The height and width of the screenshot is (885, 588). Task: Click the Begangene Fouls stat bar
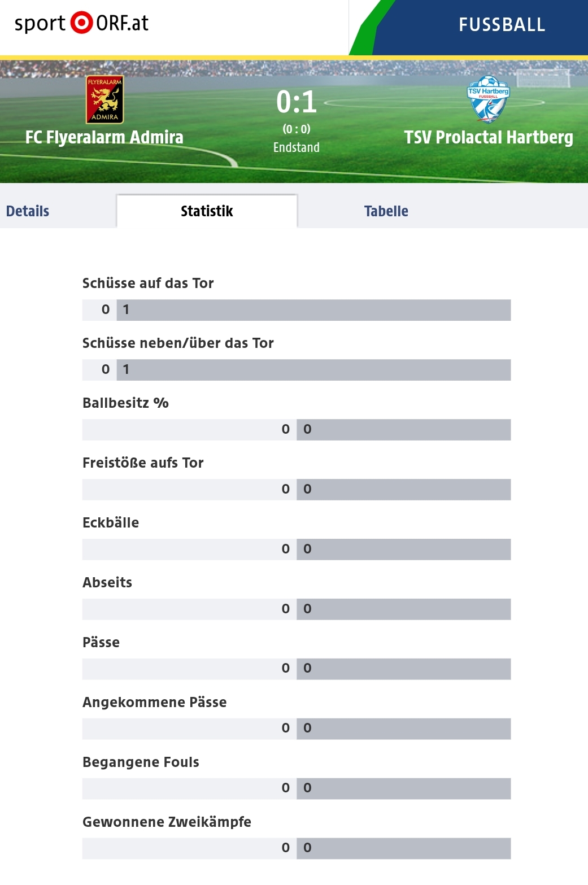coord(297,788)
